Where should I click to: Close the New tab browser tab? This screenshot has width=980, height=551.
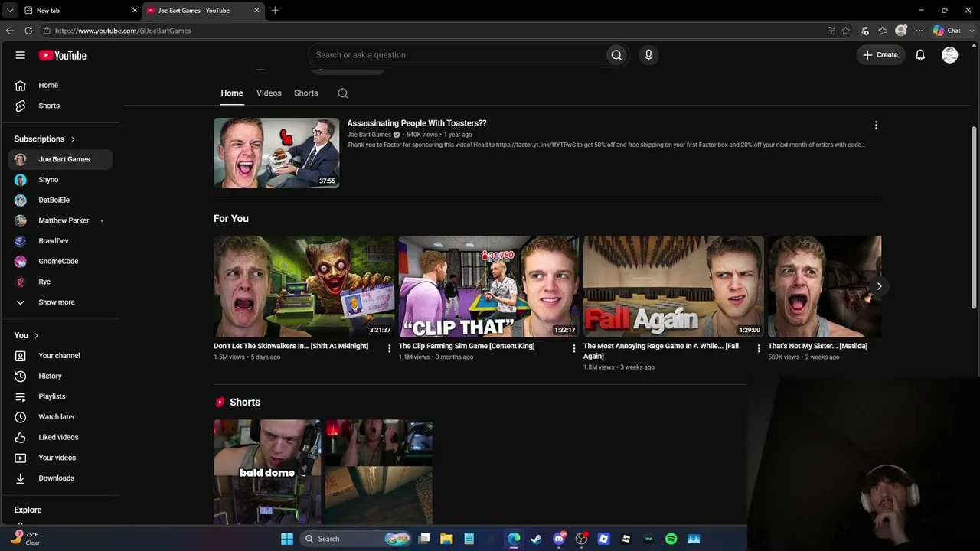tap(135, 11)
